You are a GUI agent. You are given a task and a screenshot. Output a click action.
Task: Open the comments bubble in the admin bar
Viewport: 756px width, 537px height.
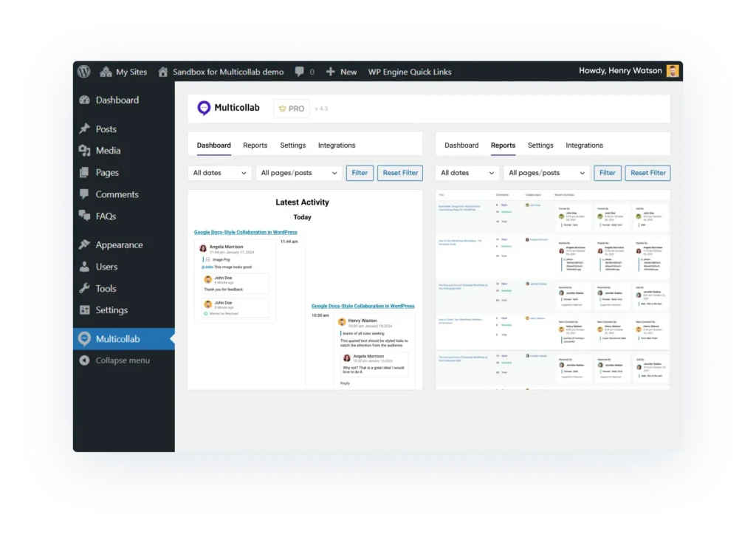[304, 72]
